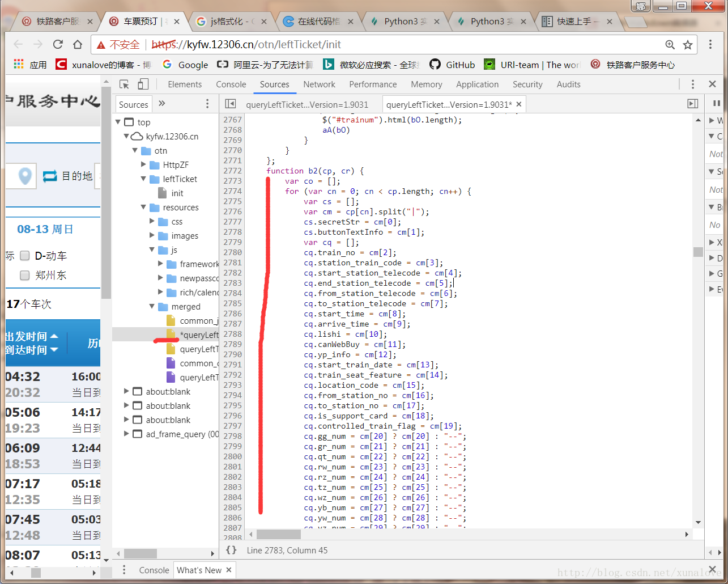728x584 pixels.
Task: Switch to the js格式化 browser tab
Action: coord(232,22)
